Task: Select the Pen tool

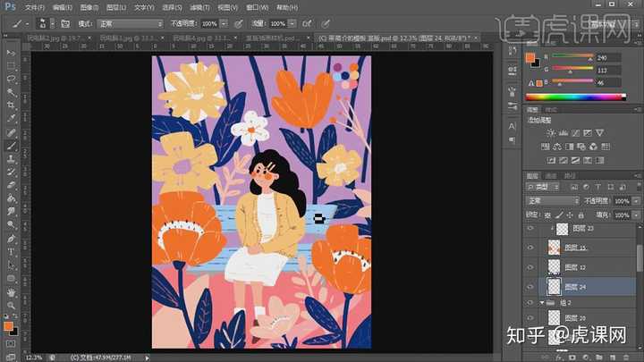Action: click(11, 239)
